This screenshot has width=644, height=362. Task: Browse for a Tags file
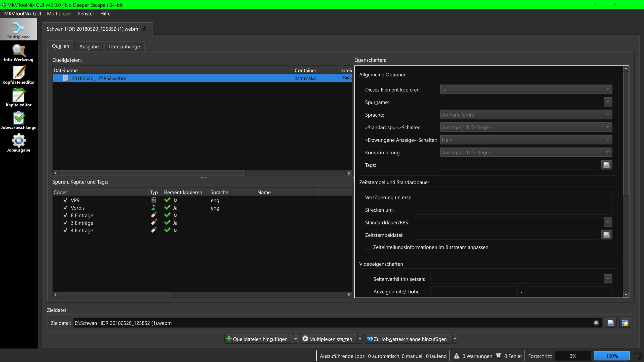point(607,165)
